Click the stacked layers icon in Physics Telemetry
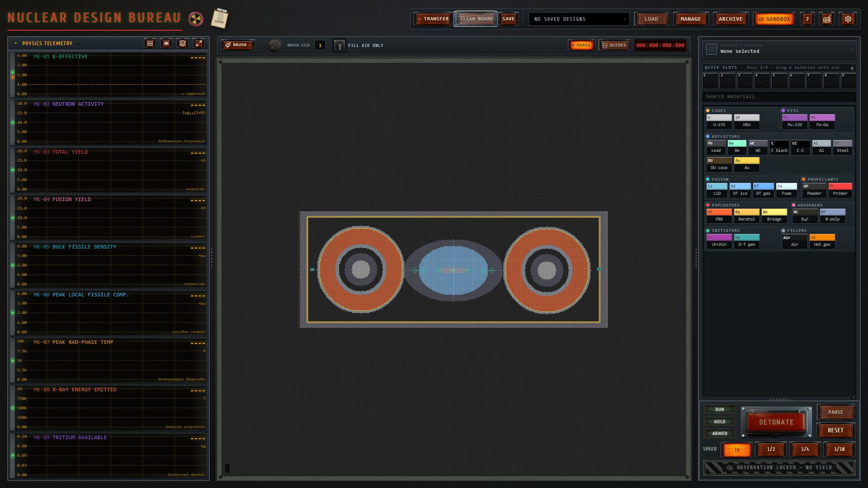The image size is (868, 488). (183, 43)
